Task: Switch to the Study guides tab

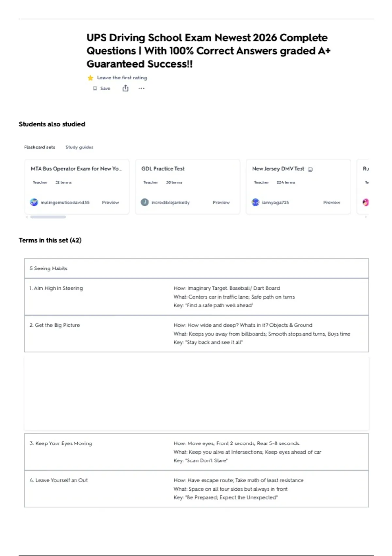Action: (79, 147)
